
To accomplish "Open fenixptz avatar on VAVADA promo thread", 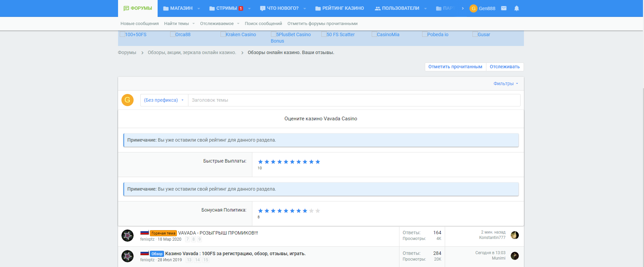I will click(128, 236).
